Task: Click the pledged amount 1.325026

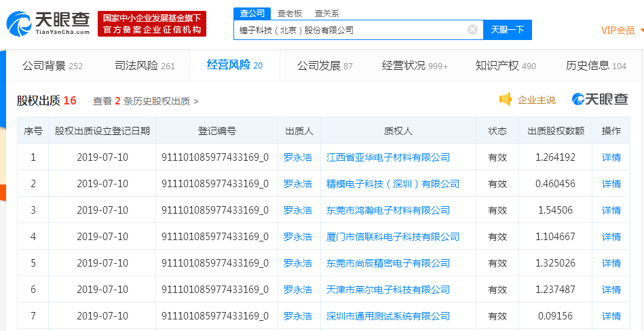Action: pos(556,262)
